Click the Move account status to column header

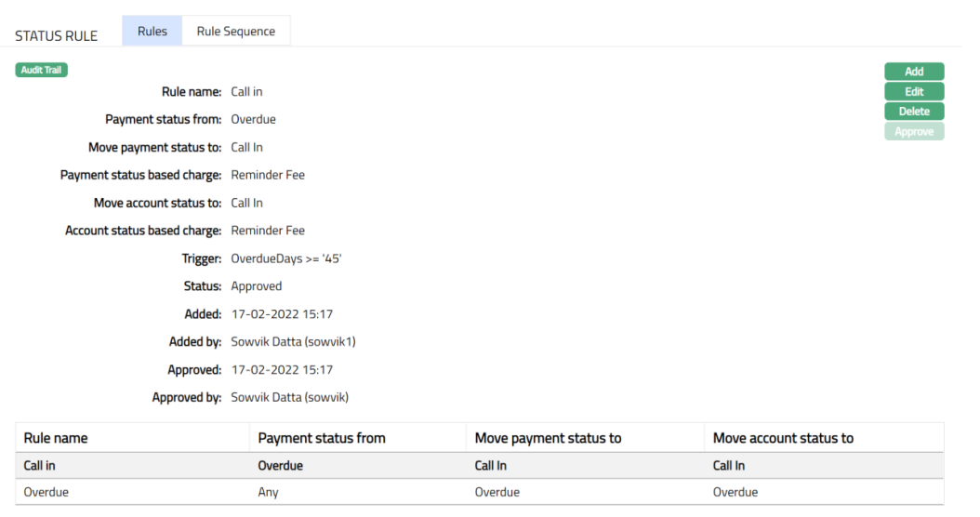(x=783, y=438)
